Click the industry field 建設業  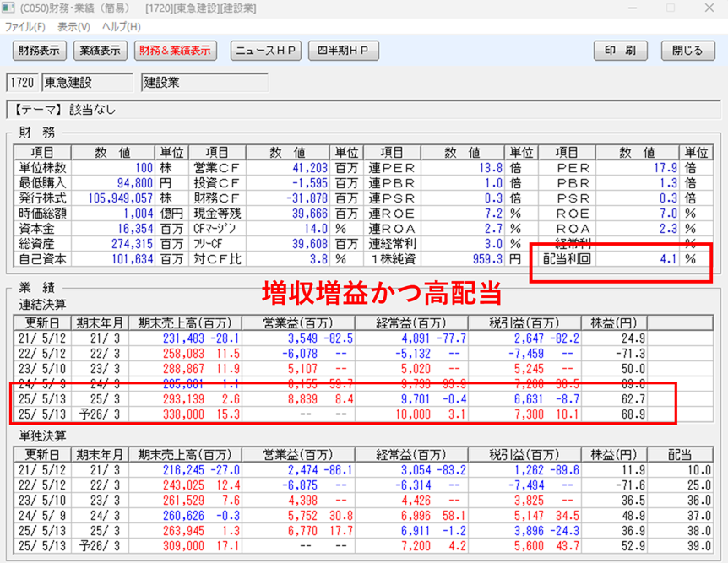point(204,83)
